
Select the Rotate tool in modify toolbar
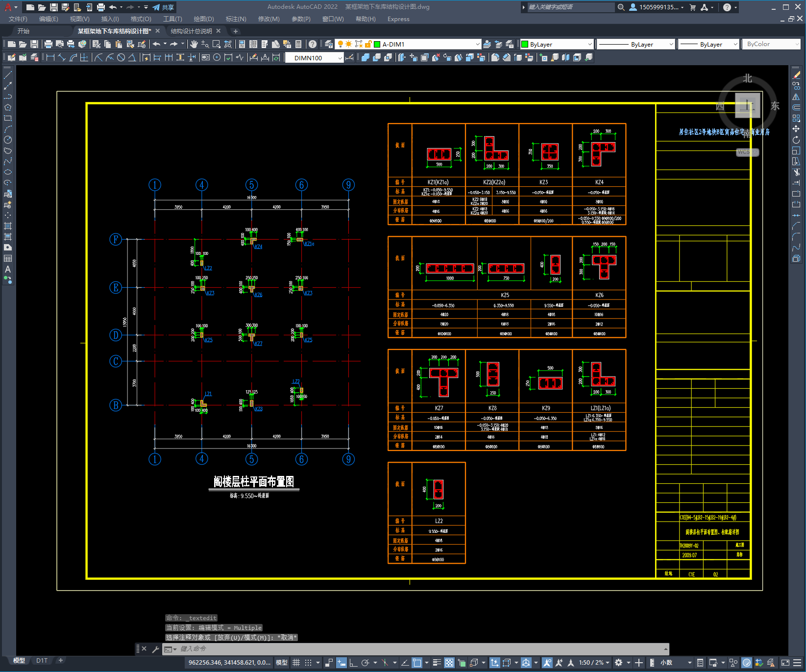[x=796, y=140]
